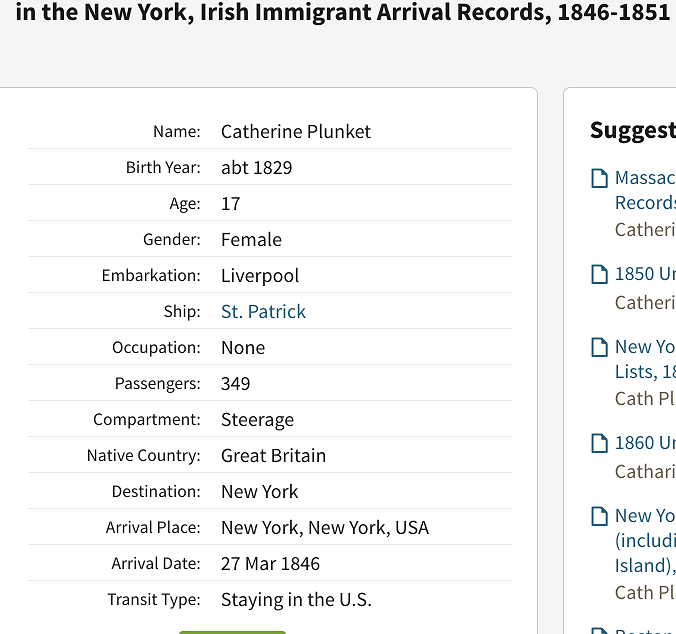
Task: Click document icon beside 1860 census record
Action: coord(600,443)
